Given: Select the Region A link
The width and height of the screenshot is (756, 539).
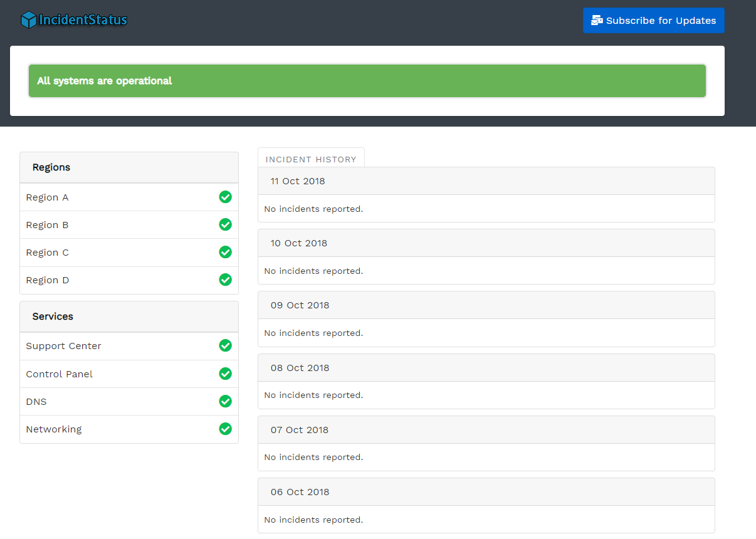Looking at the screenshot, I should [x=47, y=197].
